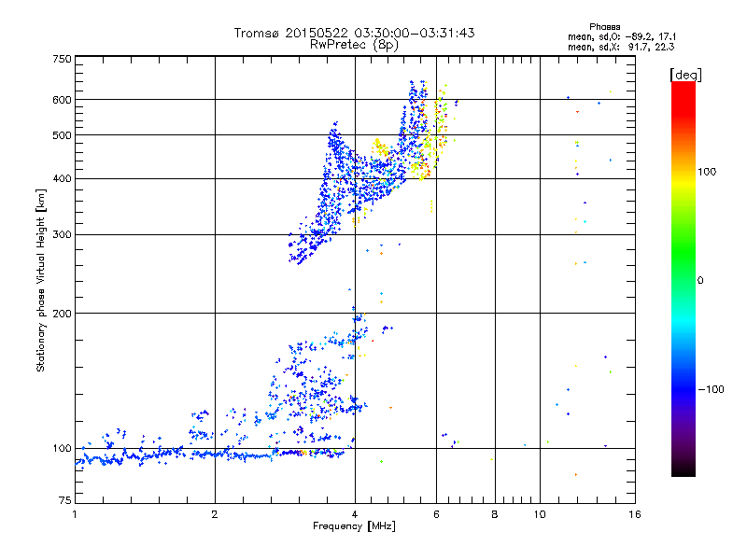The height and width of the screenshot is (560, 747).
Task: Click the plot title 'Tromsø 20150522 03:30:00-03:31:43'
Action: pyautogui.click(x=354, y=33)
